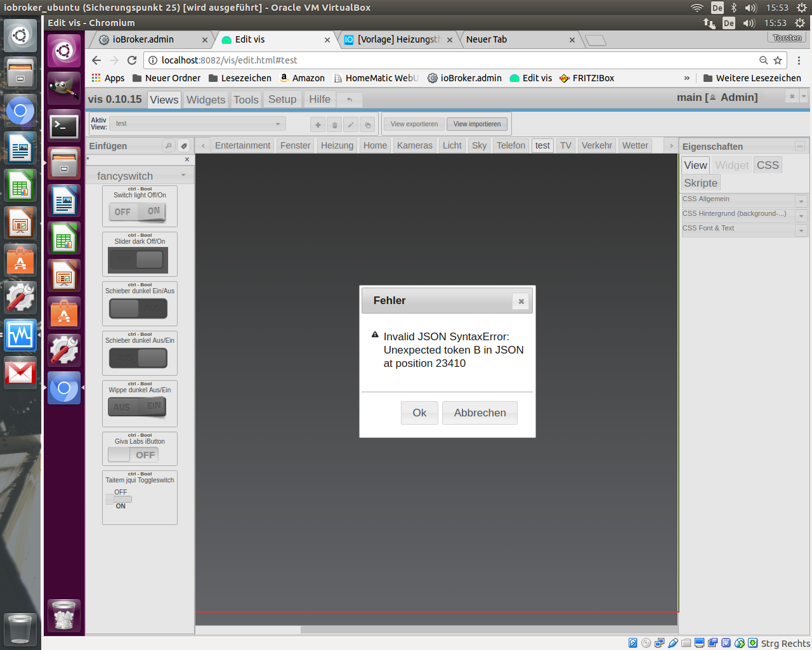Switch to the [Vorlage] Heizungst browser tab
The image size is (812, 650).
[x=398, y=39]
